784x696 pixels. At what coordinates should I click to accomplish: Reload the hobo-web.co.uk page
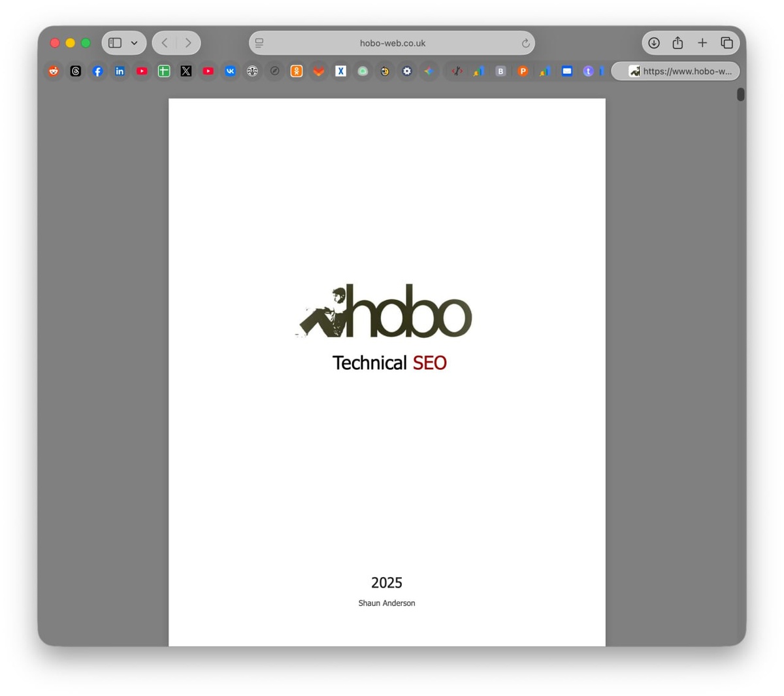525,43
